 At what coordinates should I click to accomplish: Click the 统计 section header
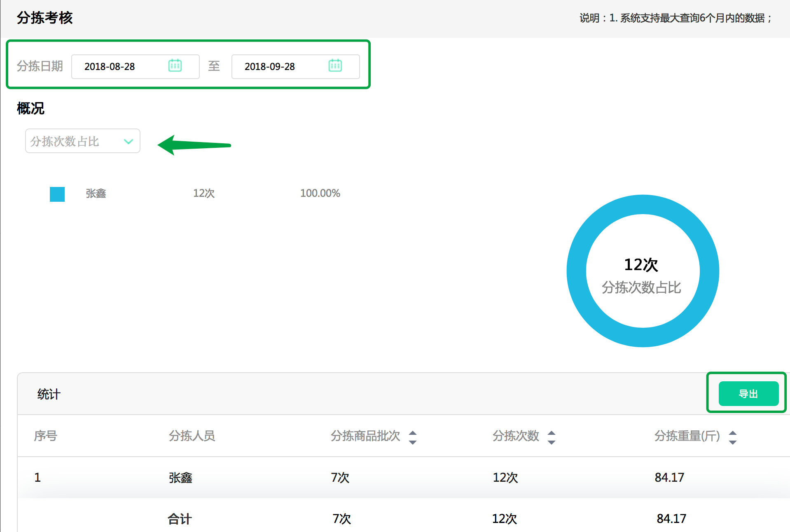point(48,393)
